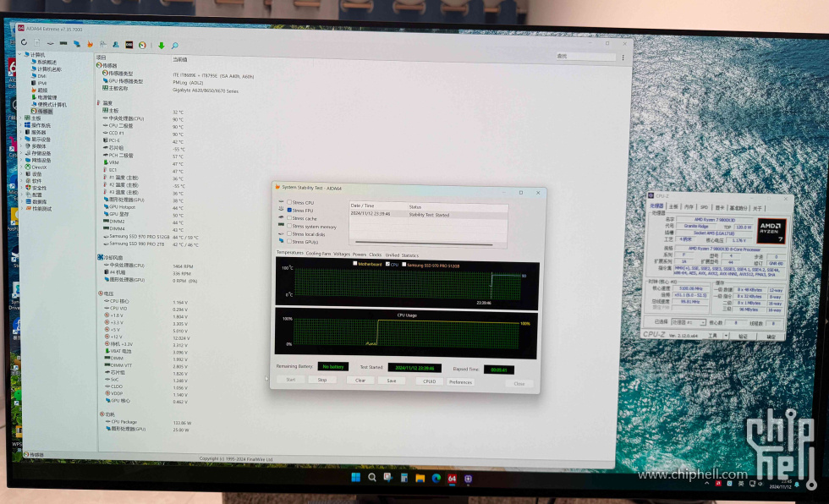Screen dimensions: 829x504
Task: Open Windows Start menu on taskbar
Action: point(356,478)
